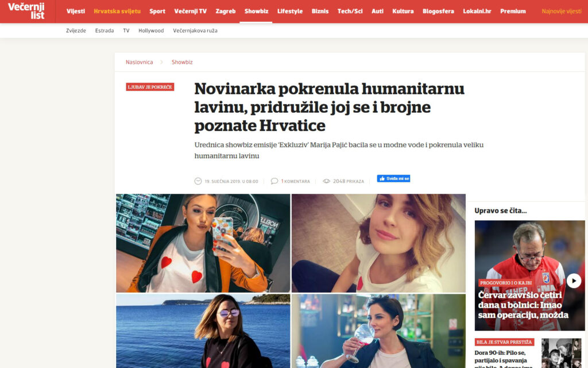Click the Showbiz breadcrumb link
This screenshot has width=588, height=368.
point(182,62)
